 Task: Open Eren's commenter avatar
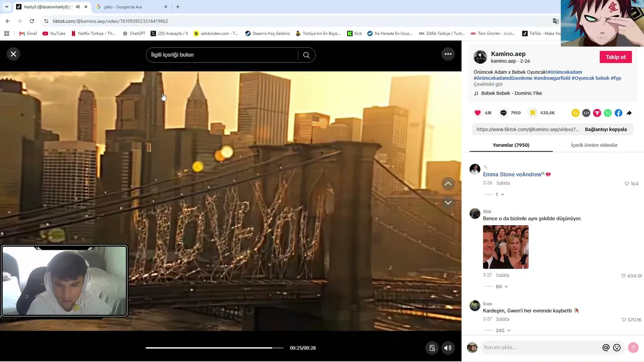pyautogui.click(x=475, y=306)
